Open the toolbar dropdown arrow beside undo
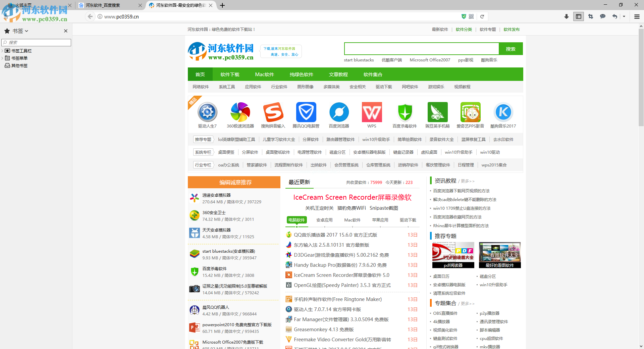The height and width of the screenshot is (349, 644). (624, 16)
